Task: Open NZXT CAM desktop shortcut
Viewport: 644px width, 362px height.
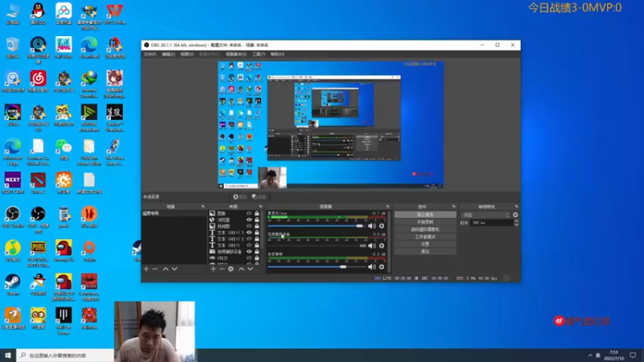Action: 13,183
